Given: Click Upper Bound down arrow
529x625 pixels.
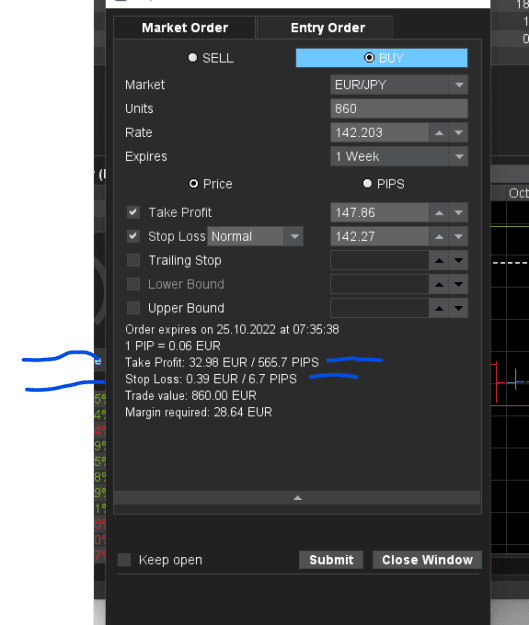Looking at the screenshot, I should [458, 308].
